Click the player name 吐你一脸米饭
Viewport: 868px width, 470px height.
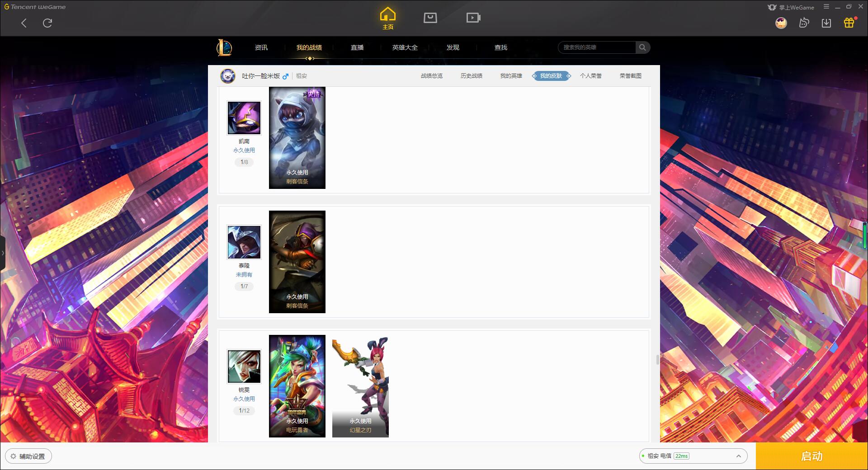(x=261, y=76)
